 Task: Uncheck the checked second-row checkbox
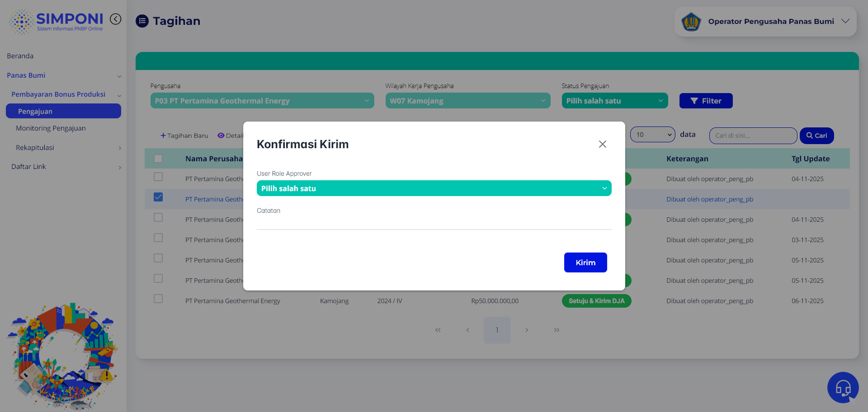pos(158,197)
